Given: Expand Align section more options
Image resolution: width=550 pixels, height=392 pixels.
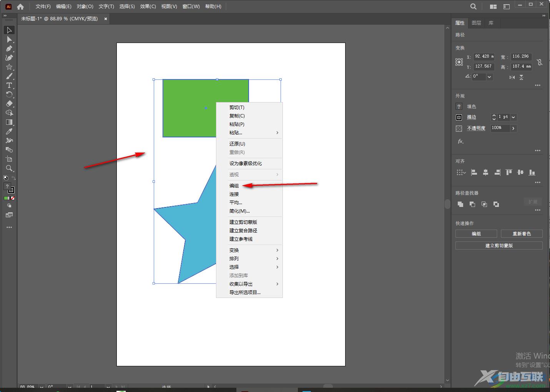Looking at the screenshot, I should coord(538,182).
